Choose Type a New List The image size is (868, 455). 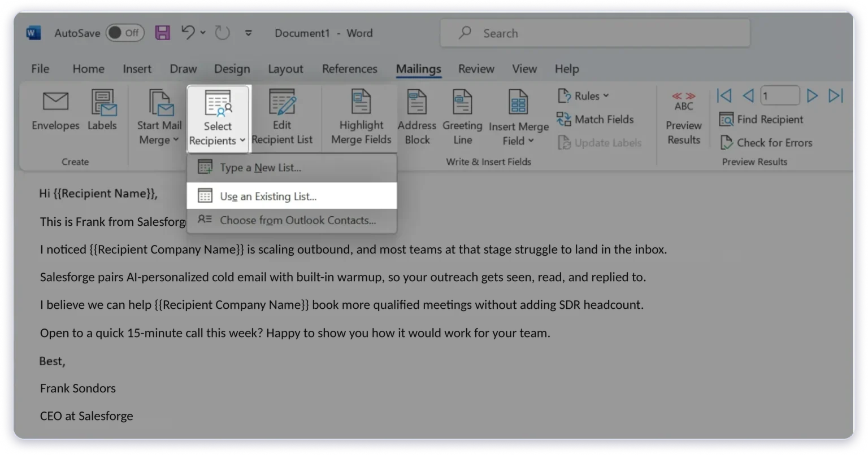292,168
